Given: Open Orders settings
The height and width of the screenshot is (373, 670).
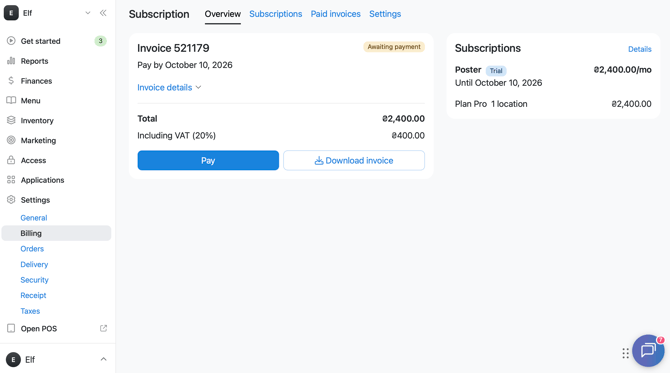Looking at the screenshot, I should tap(32, 249).
